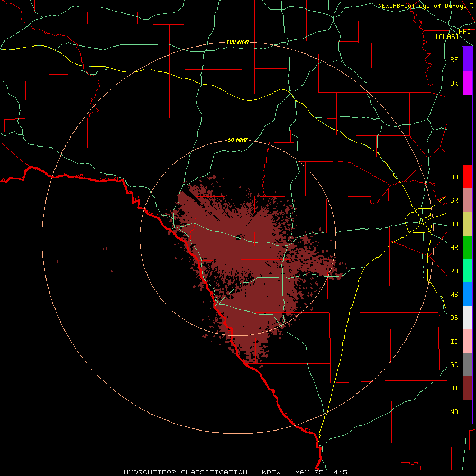Click the GC gray legend swatch
Image resolution: width=476 pixels, height=476 pixels.
pyautogui.click(x=467, y=364)
